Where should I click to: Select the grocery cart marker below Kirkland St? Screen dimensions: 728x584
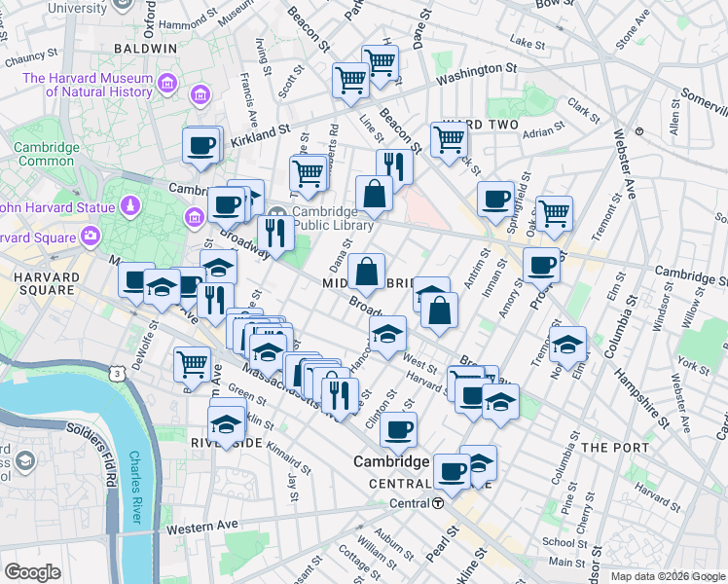click(x=308, y=175)
